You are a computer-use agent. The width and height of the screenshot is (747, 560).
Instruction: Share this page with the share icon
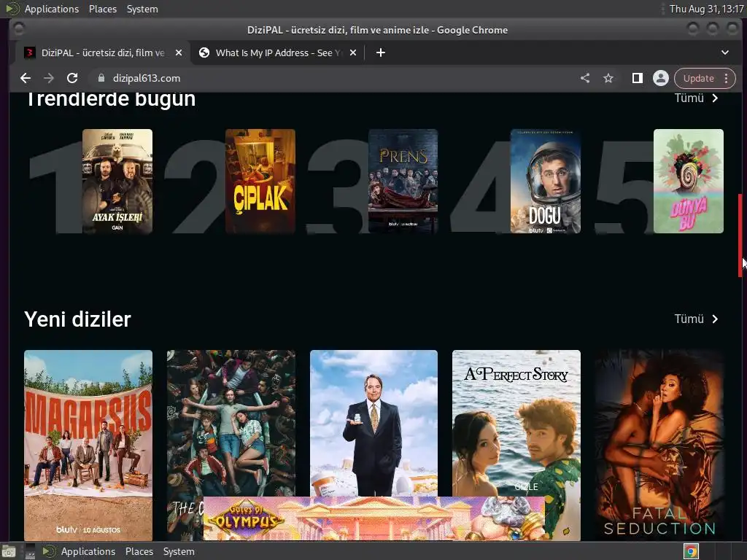point(585,78)
